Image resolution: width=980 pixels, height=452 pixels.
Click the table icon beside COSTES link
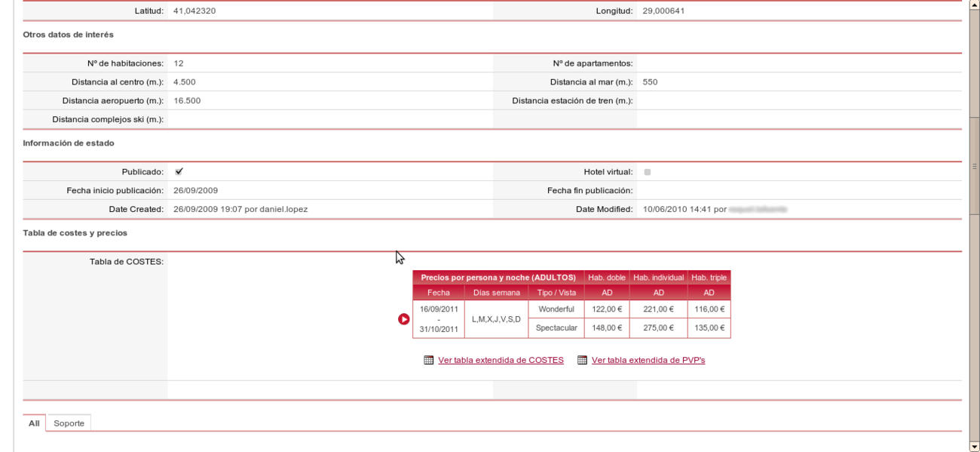click(428, 360)
